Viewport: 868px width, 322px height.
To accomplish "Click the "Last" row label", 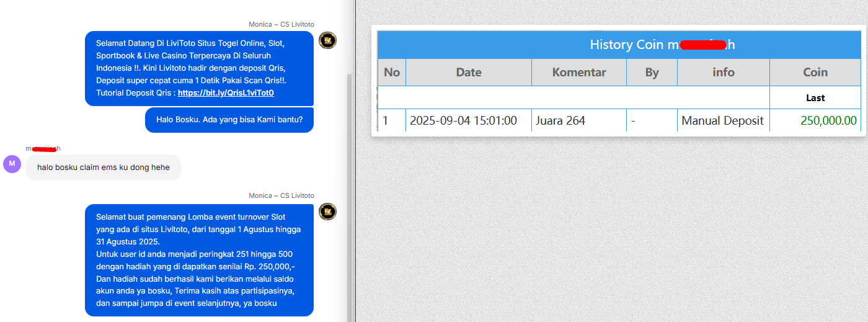I will 815,98.
